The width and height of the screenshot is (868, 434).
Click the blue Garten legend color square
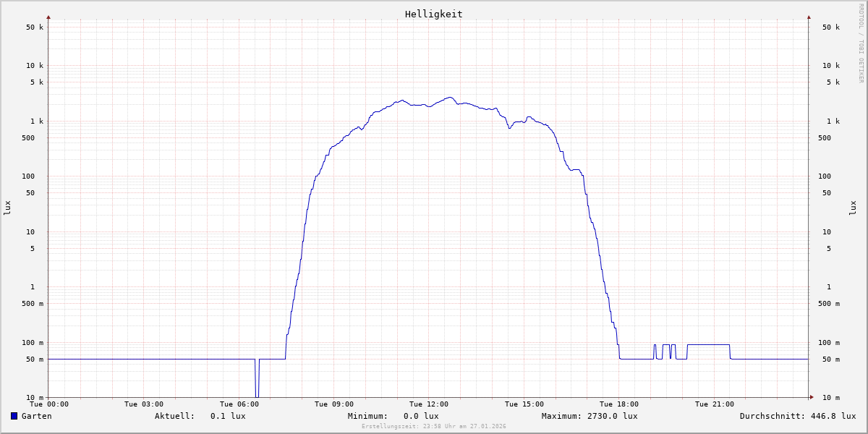pos(14,416)
